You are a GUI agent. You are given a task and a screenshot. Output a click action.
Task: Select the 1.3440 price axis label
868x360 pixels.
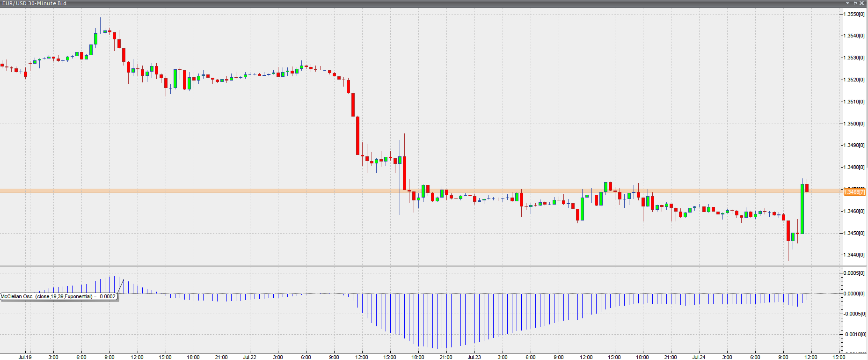(x=854, y=255)
